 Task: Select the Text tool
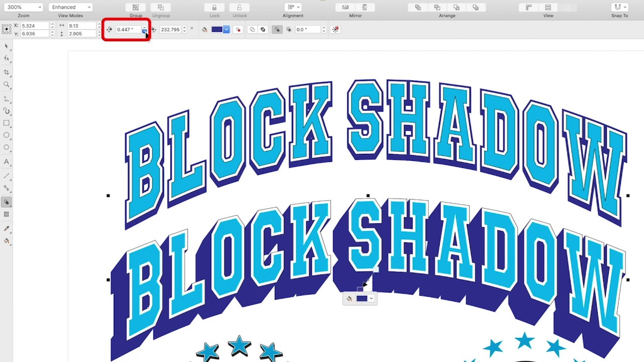pos(7,162)
